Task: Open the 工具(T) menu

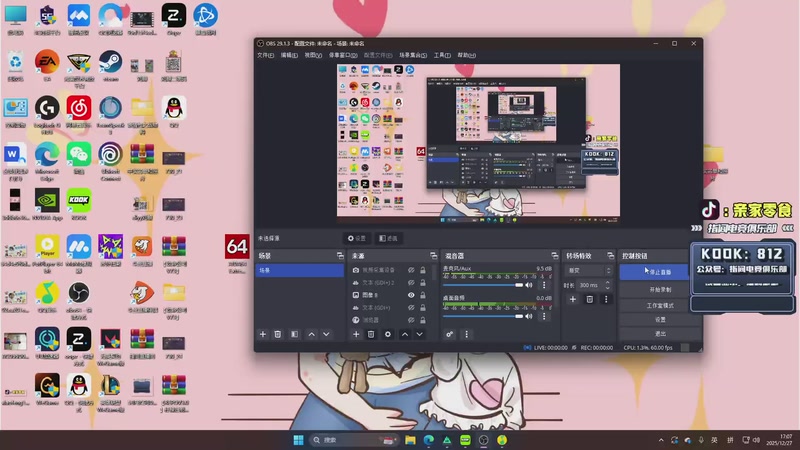Action: (442, 55)
